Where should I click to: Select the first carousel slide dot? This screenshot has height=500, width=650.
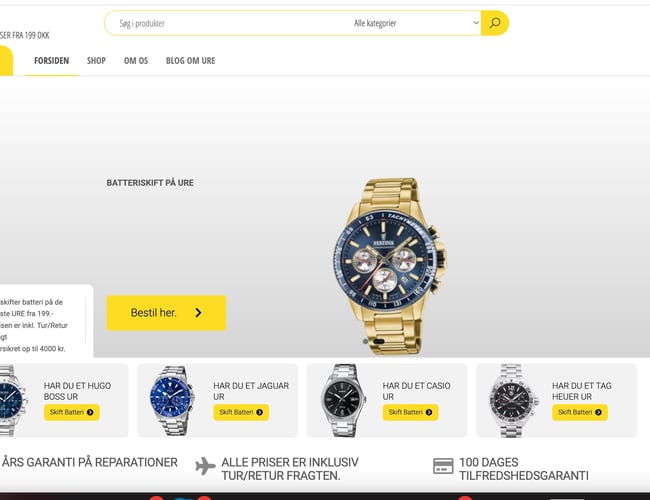[365, 341]
